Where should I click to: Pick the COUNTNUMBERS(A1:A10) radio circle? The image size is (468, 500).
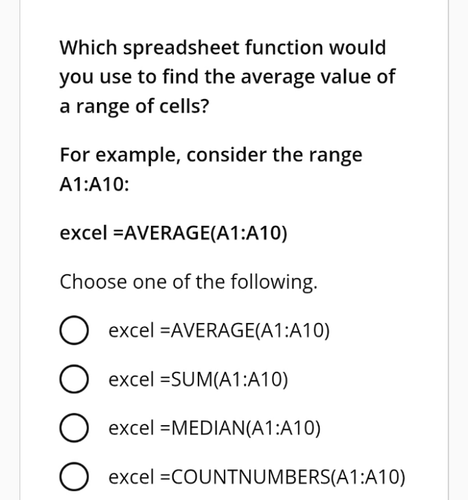(x=74, y=477)
